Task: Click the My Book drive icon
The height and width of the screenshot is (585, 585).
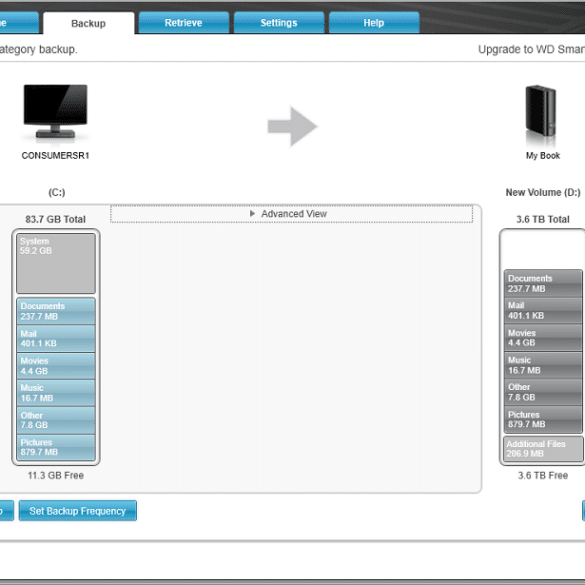Action: click(541, 112)
